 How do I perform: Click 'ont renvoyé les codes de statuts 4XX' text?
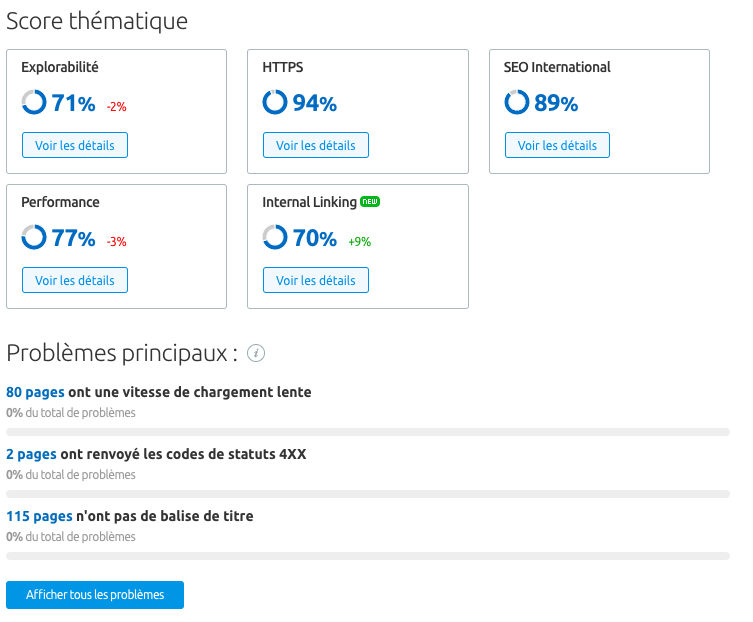pyautogui.click(x=183, y=454)
